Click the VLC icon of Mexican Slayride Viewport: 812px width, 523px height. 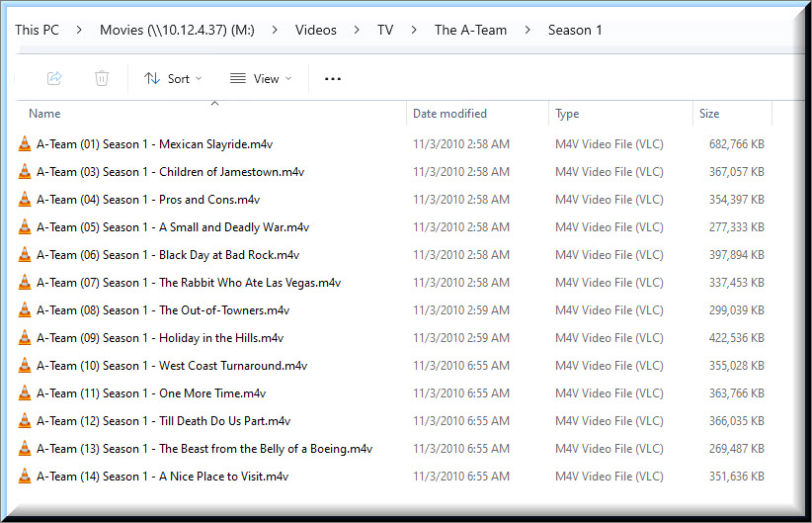click(x=25, y=143)
